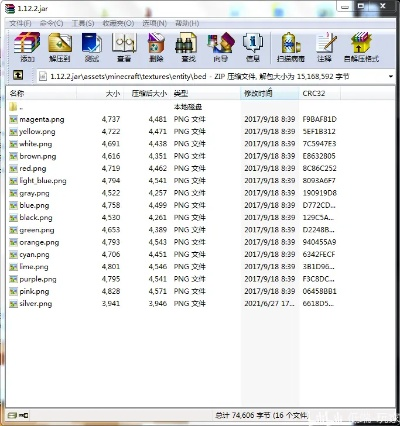Select light_blue.png file name

coord(43,181)
